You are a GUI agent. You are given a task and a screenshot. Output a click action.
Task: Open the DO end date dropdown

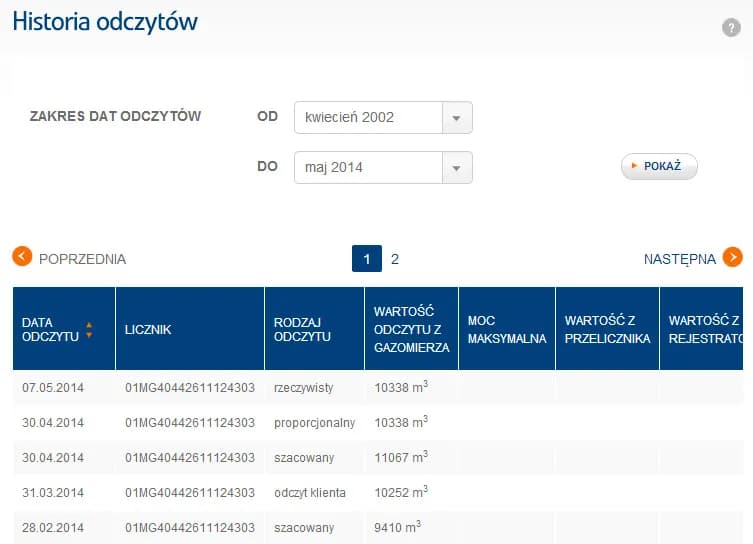click(x=457, y=167)
